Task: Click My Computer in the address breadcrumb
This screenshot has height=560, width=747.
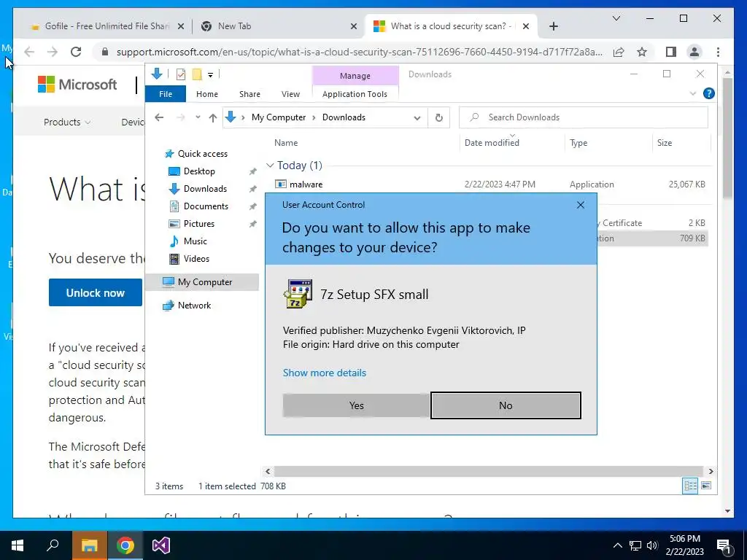Action: point(279,117)
